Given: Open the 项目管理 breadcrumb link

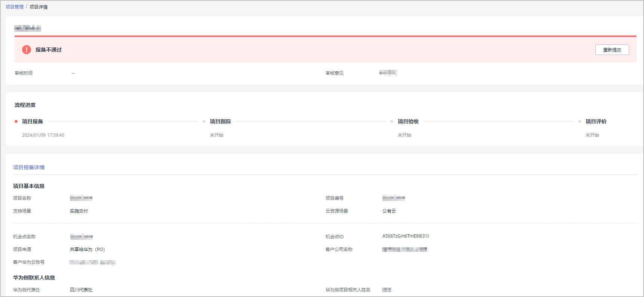Looking at the screenshot, I should [15, 7].
